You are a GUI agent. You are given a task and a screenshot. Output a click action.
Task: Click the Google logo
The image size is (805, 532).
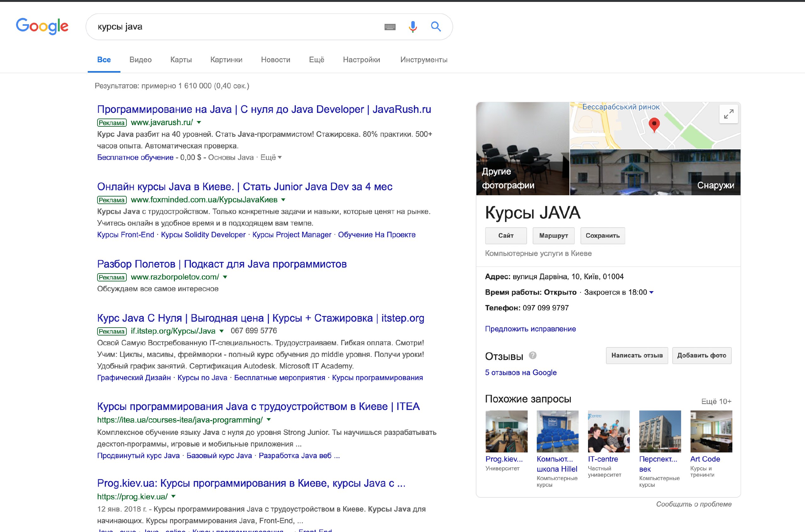click(x=42, y=26)
